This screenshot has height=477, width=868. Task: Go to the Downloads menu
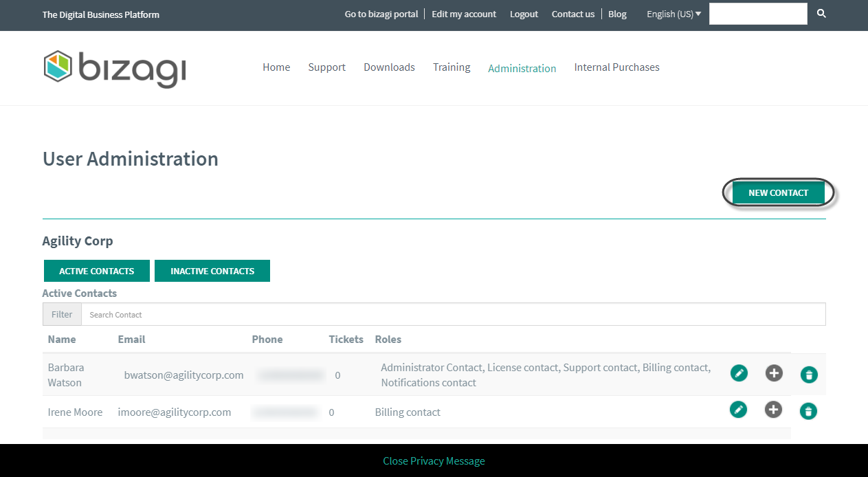coord(390,67)
